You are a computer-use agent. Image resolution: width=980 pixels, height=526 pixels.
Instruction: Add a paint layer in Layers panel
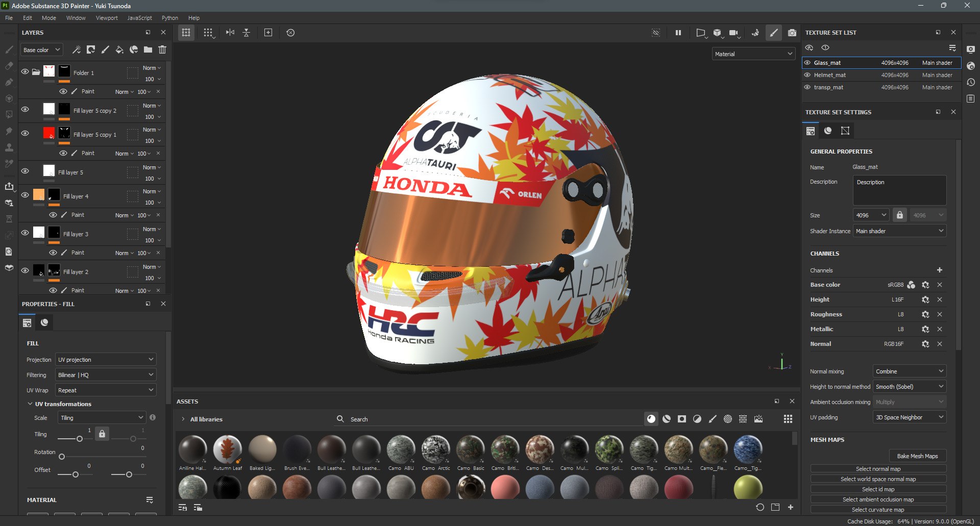pos(105,49)
